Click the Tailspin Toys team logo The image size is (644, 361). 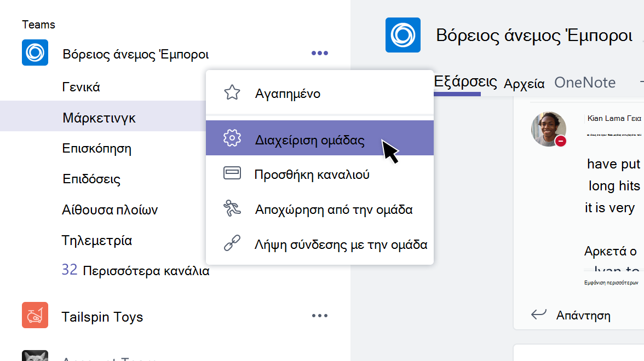pos(35,315)
